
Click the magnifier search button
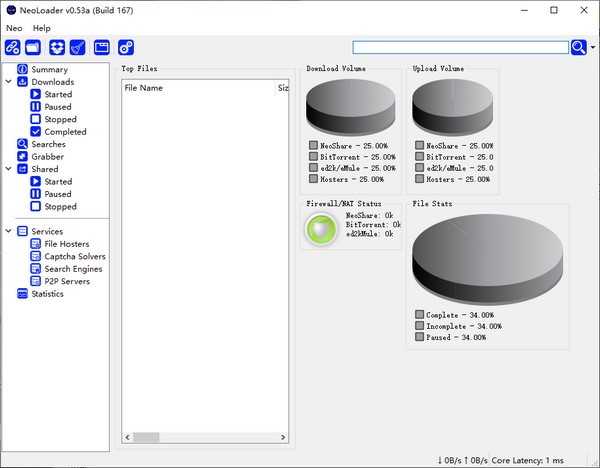tap(578, 47)
